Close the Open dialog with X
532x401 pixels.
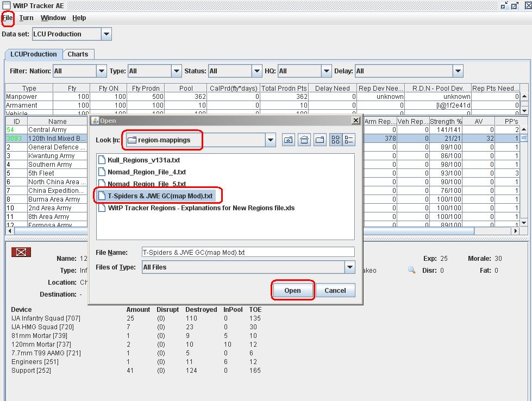tap(355, 121)
